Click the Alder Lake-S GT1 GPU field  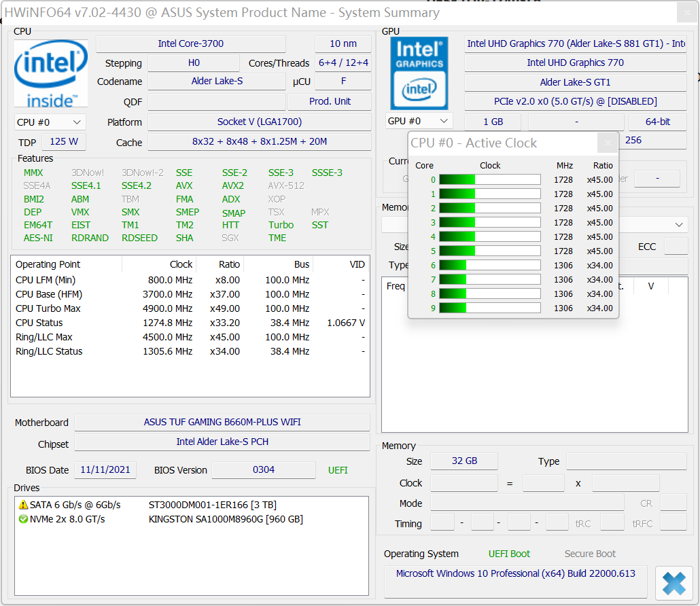[x=576, y=83]
